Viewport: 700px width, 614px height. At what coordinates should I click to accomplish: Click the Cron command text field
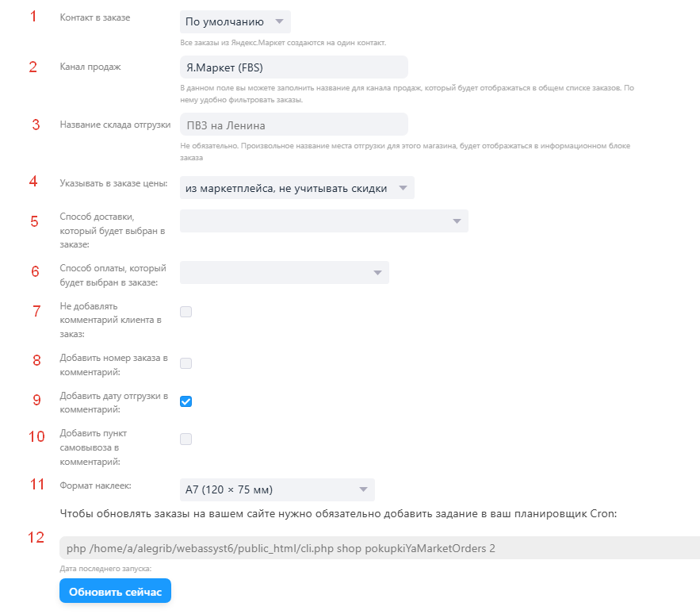380,548
